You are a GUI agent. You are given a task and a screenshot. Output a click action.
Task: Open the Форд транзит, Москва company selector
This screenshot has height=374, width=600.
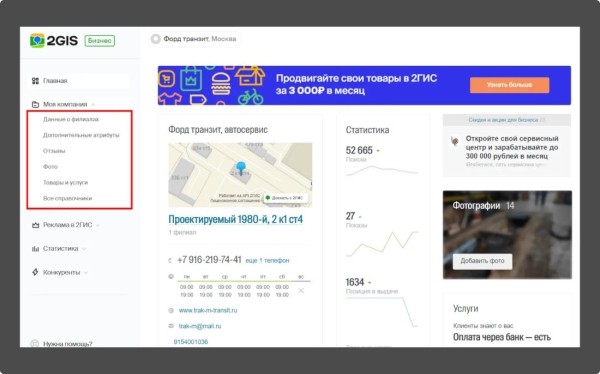[x=194, y=39]
